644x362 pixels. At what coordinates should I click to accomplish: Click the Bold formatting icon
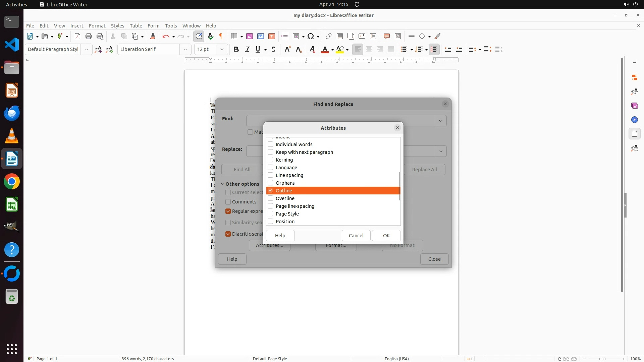pyautogui.click(x=236, y=49)
